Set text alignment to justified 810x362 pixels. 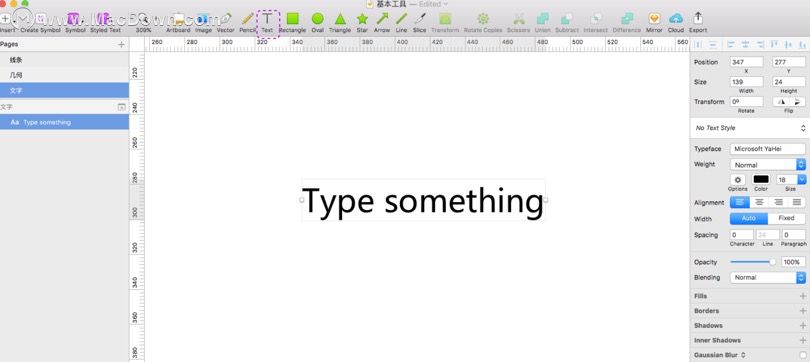pyautogui.click(x=797, y=202)
